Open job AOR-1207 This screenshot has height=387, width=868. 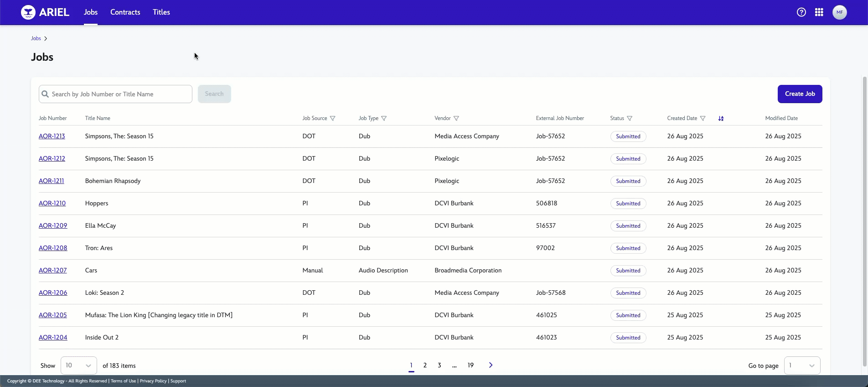(53, 271)
